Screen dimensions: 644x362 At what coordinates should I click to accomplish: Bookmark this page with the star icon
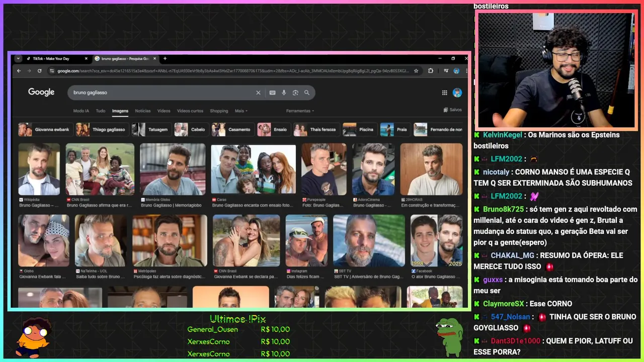coord(416,71)
